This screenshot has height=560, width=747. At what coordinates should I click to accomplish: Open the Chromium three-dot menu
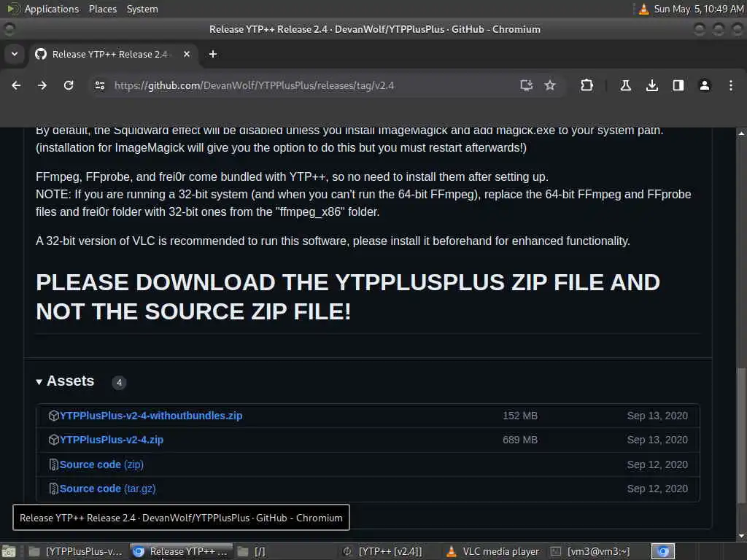click(x=731, y=85)
